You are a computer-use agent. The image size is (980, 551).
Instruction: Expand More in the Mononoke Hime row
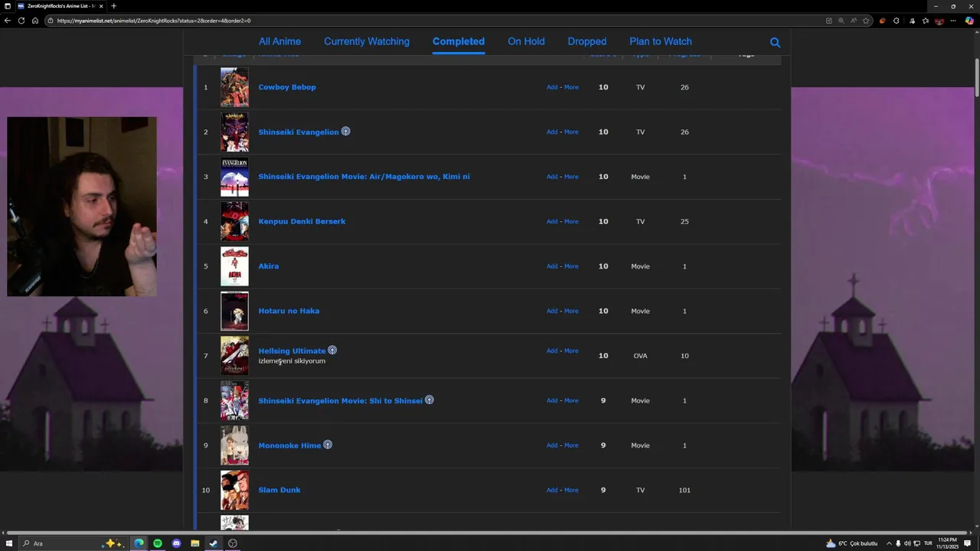571,445
